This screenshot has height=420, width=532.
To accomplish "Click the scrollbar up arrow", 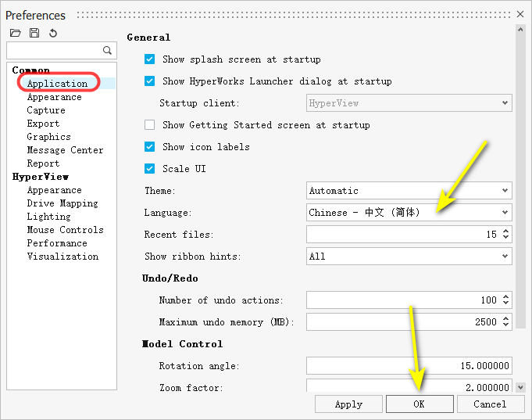I will tap(520, 29).
